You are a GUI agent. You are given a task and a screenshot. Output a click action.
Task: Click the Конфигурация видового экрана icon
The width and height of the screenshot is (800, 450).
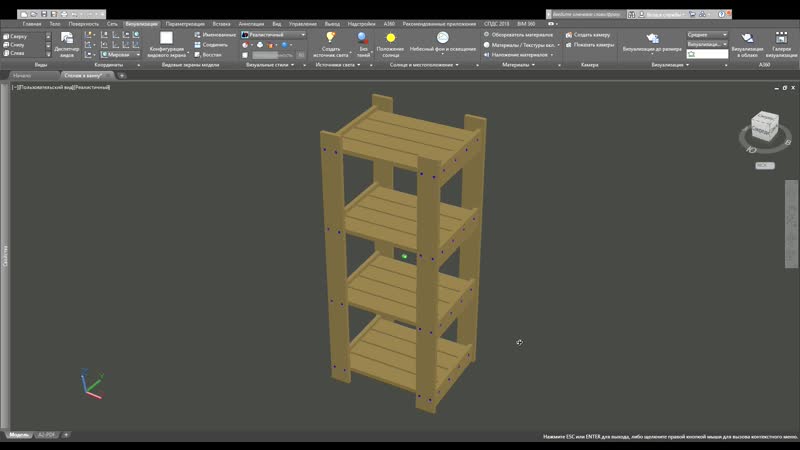(x=166, y=43)
